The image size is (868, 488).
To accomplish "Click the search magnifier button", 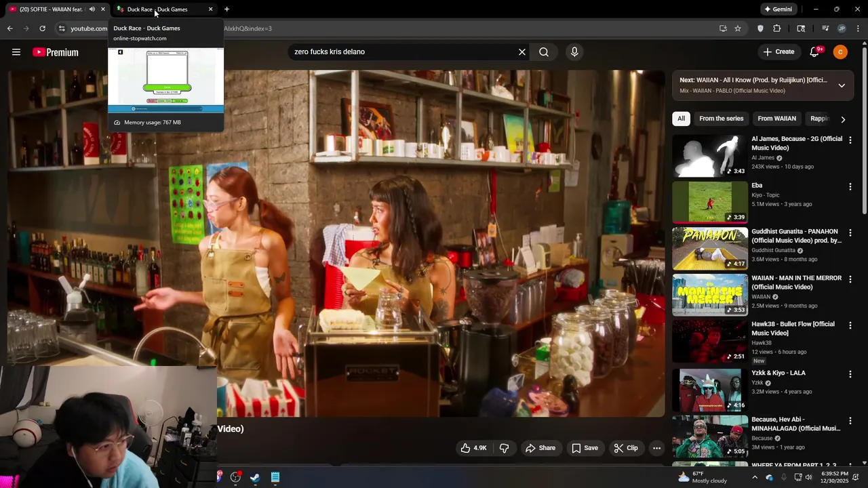I will tap(544, 52).
